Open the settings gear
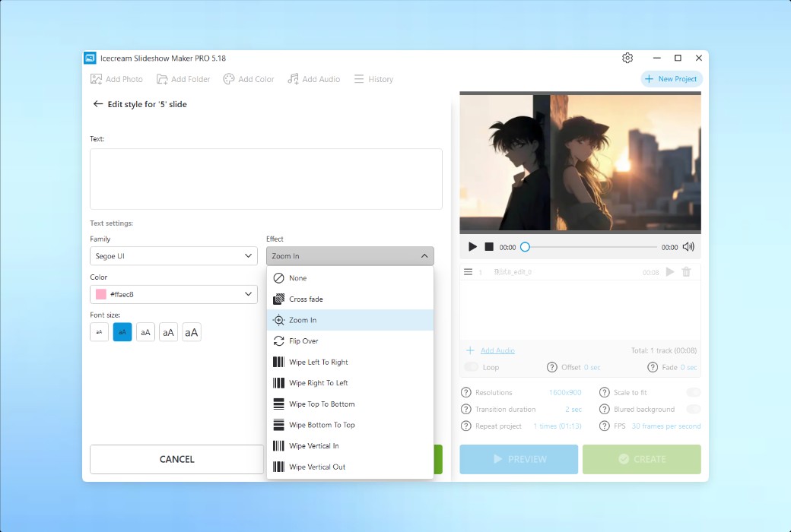 tap(627, 58)
